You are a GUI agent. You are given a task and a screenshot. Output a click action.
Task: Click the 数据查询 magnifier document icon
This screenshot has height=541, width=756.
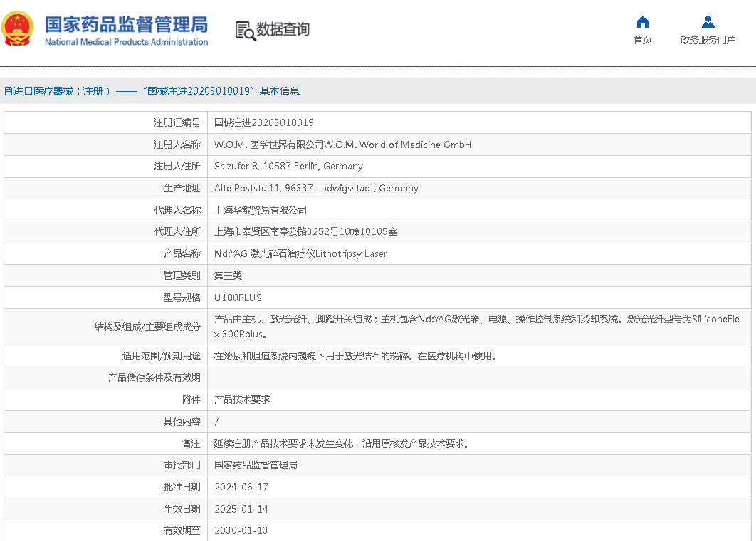(x=245, y=31)
